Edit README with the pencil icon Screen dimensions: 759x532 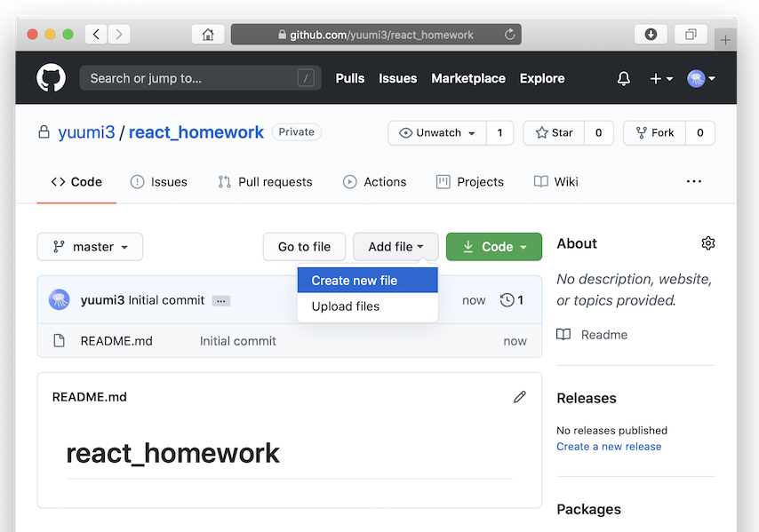[519, 397]
